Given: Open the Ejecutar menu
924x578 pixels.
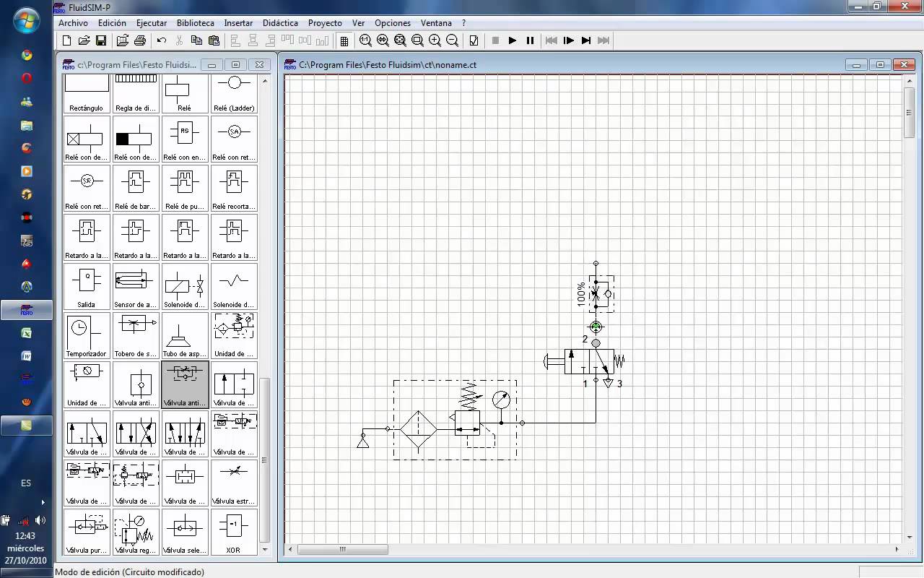Looking at the screenshot, I should [152, 22].
